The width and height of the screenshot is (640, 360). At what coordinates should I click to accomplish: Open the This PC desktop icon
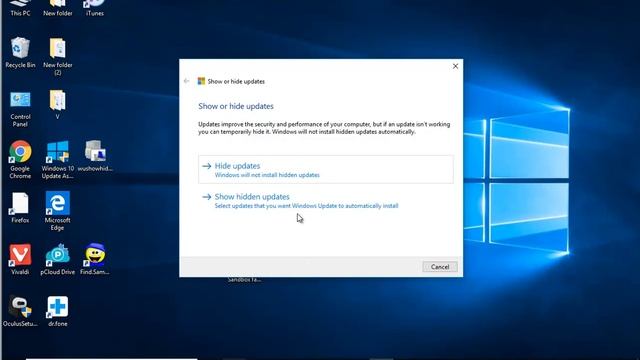[20, 8]
